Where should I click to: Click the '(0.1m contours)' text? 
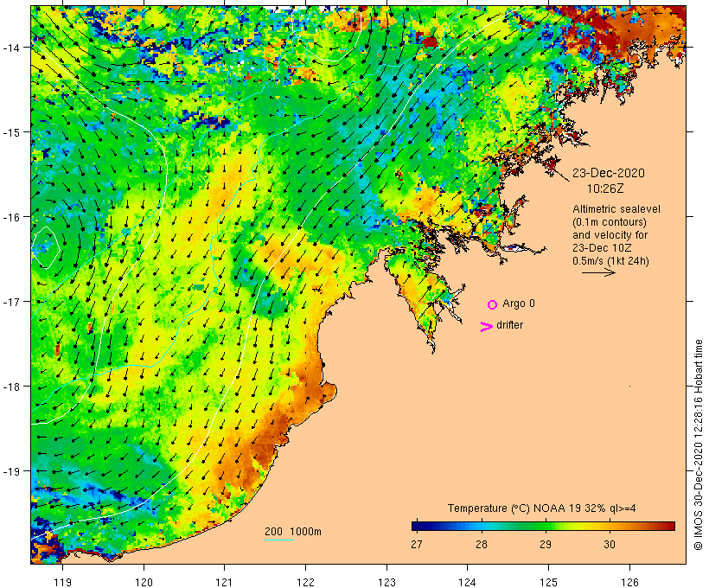pyautogui.click(x=610, y=222)
